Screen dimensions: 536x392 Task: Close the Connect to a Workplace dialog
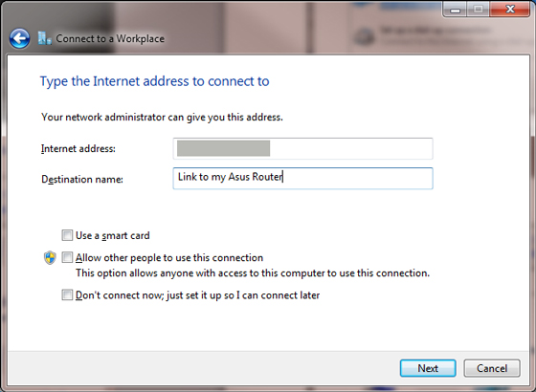point(509,10)
